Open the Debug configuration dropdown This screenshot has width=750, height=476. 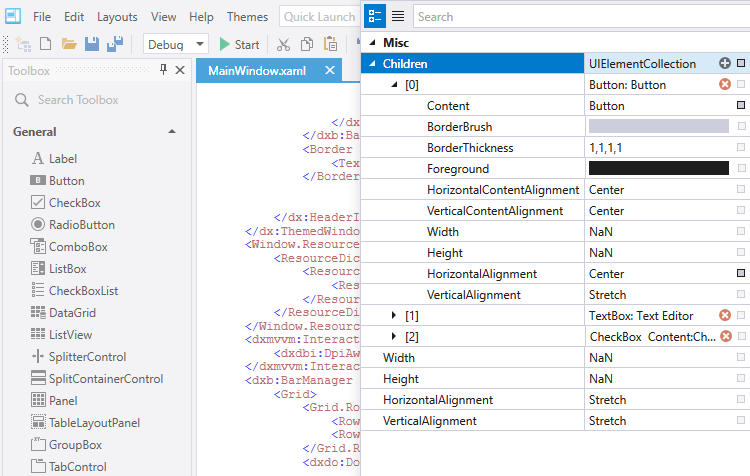coord(200,44)
